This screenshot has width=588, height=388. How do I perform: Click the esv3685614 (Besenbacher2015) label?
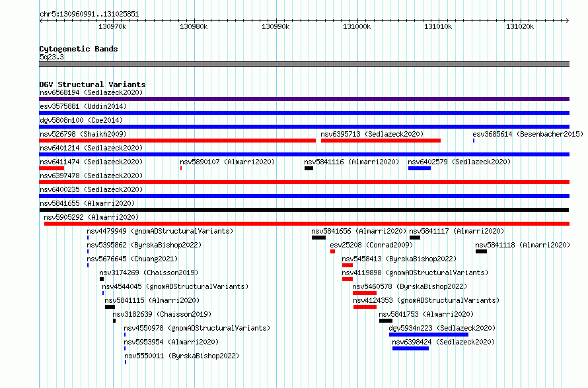point(528,134)
